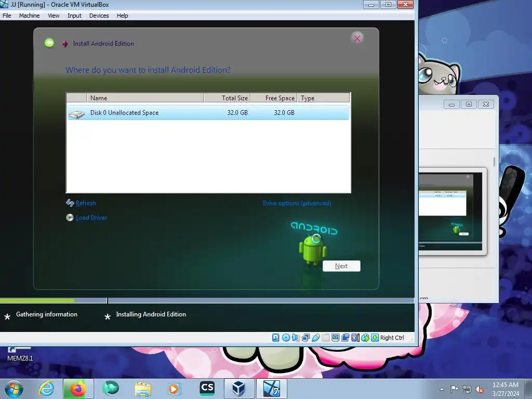
Task: Launch Internet Explorer from taskbar
Action: [46, 389]
